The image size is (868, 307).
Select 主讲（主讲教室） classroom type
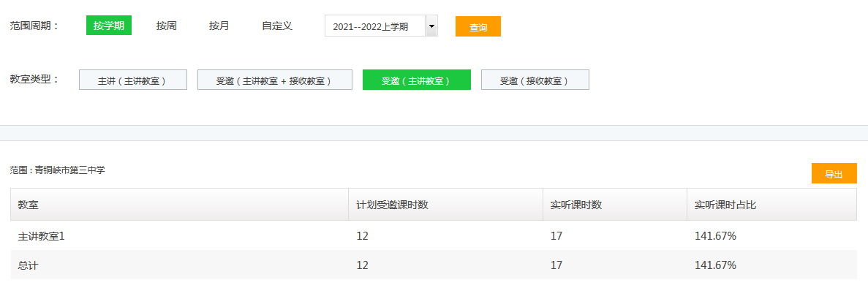point(133,80)
